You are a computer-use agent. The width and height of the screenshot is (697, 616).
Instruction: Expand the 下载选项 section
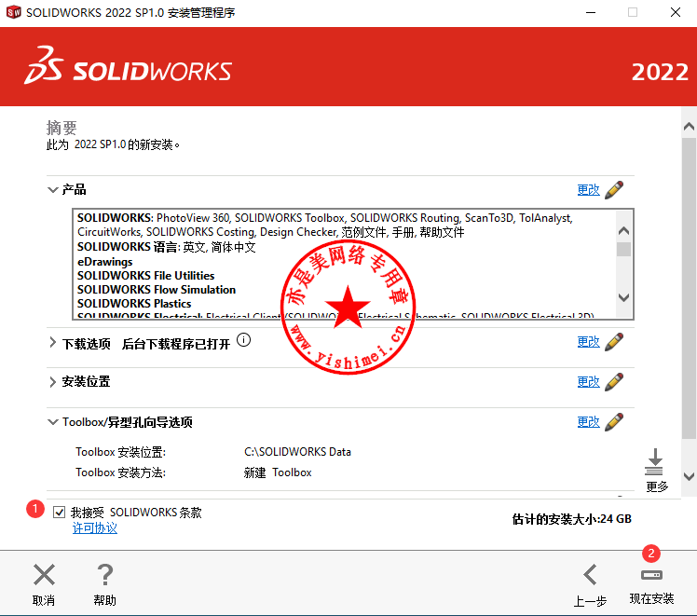click(53, 342)
